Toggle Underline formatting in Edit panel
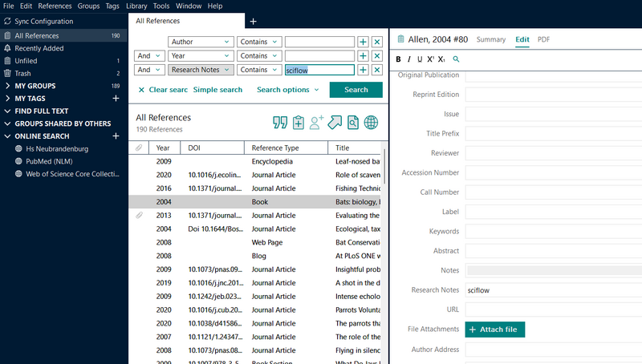The width and height of the screenshot is (642, 364). (x=420, y=59)
